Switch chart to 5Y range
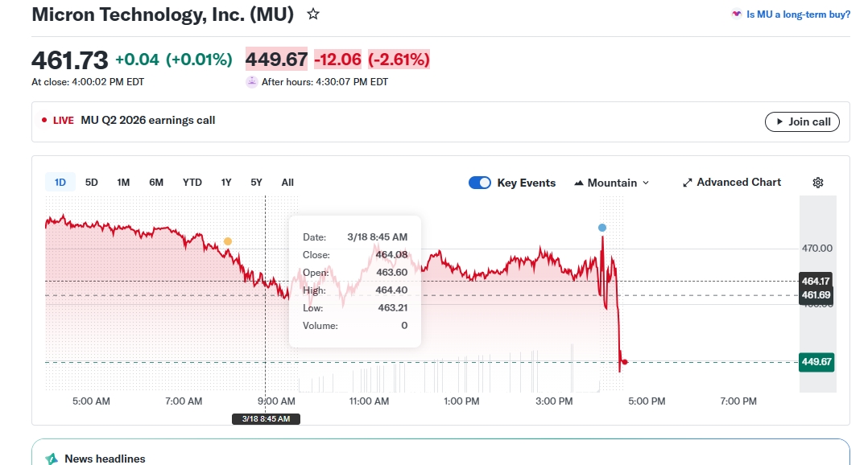Image resolution: width=868 pixels, height=465 pixels. (x=256, y=183)
